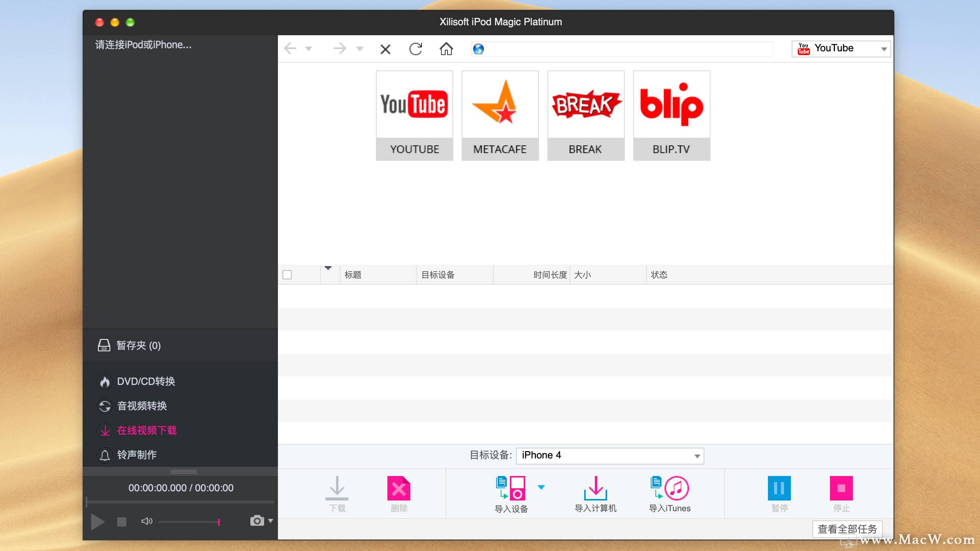Screen dimensions: 980x551
Task: Mute audio with the speaker icon
Action: click(147, 521)
